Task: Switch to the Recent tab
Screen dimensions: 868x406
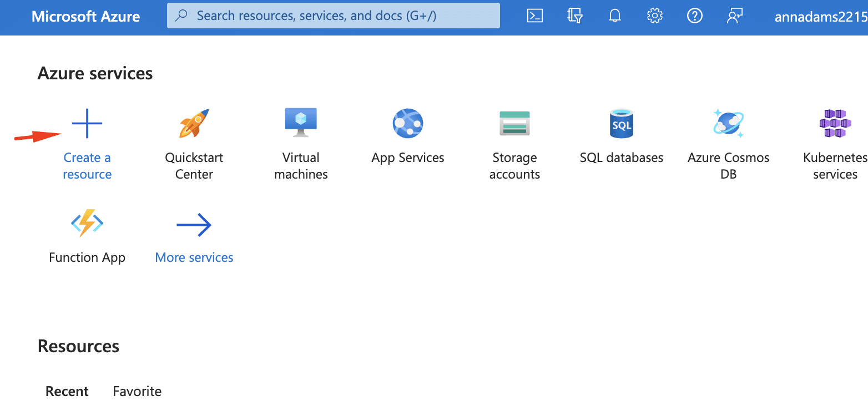Action: 67,391
